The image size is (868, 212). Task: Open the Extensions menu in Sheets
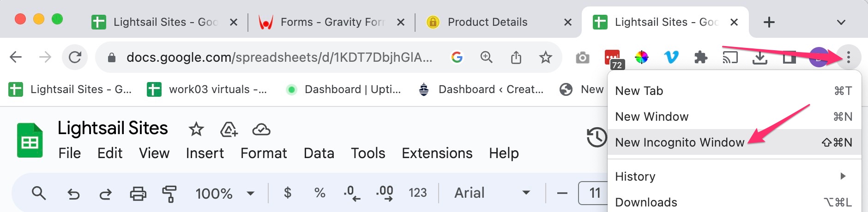437,153
